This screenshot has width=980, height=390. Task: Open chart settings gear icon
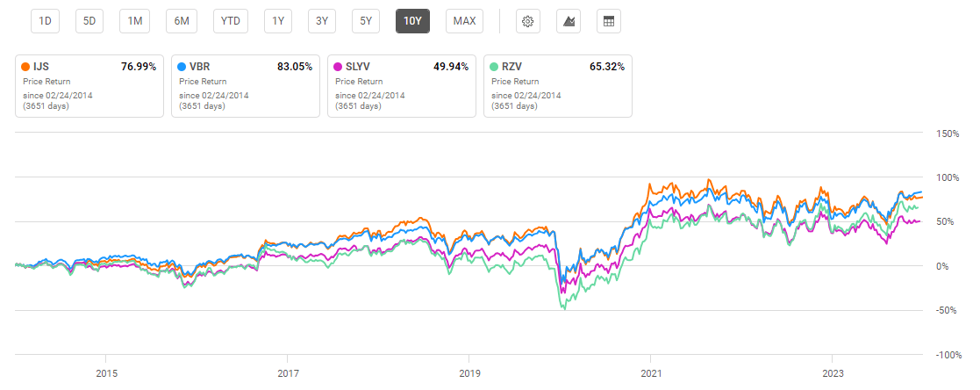coord(528,21)
